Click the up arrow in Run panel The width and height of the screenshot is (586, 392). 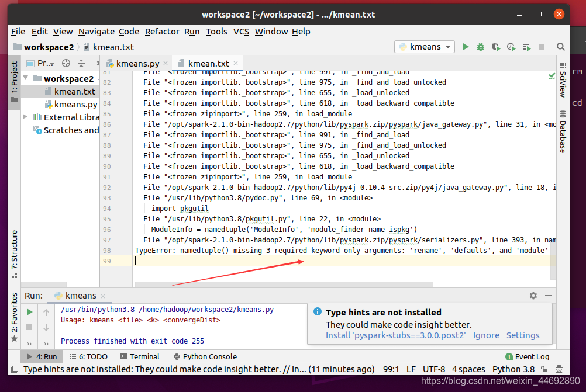[x=46, y=312]
